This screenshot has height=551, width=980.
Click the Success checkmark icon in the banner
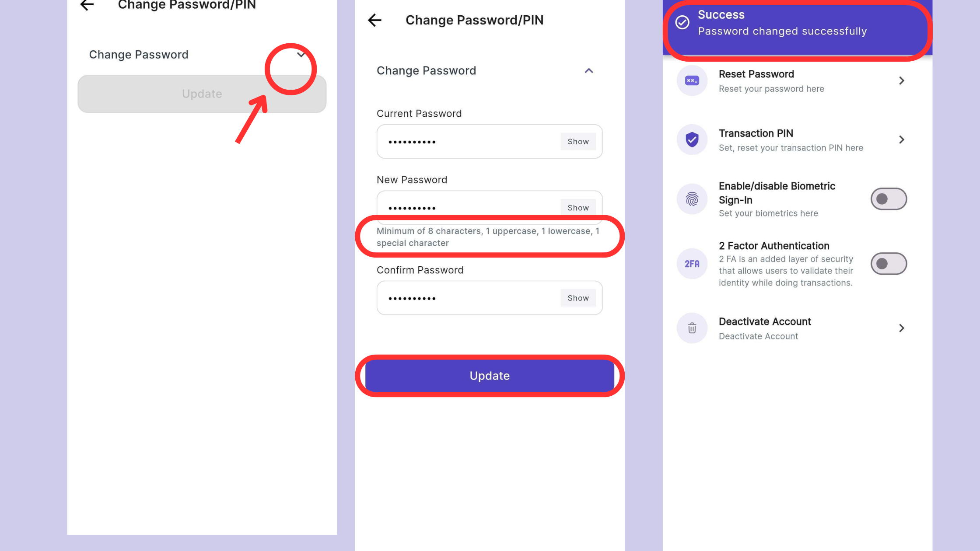point(682,22)
